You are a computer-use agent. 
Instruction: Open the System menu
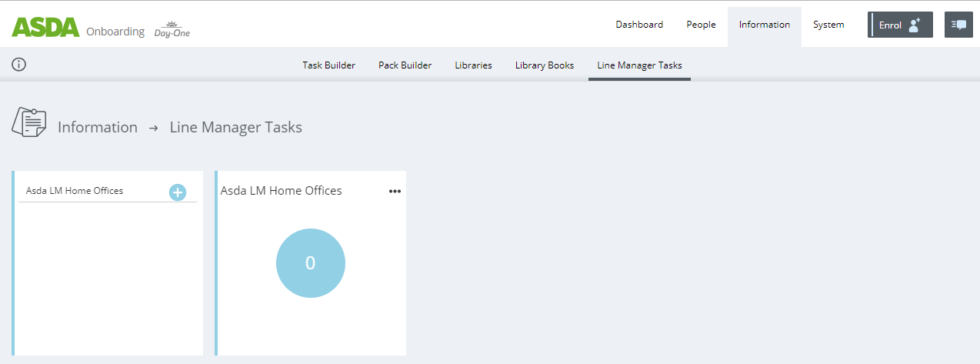[x=828, y=25]
